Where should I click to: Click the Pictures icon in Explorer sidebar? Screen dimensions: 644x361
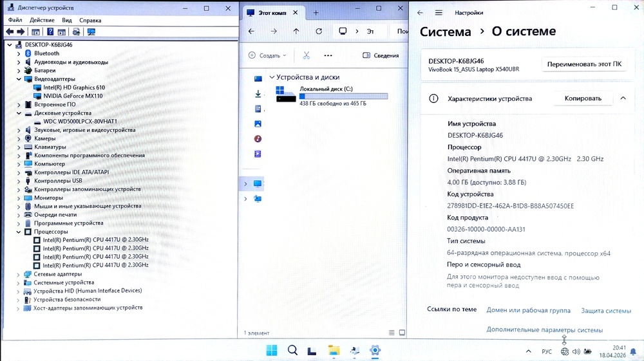click(x=258, y=124)
